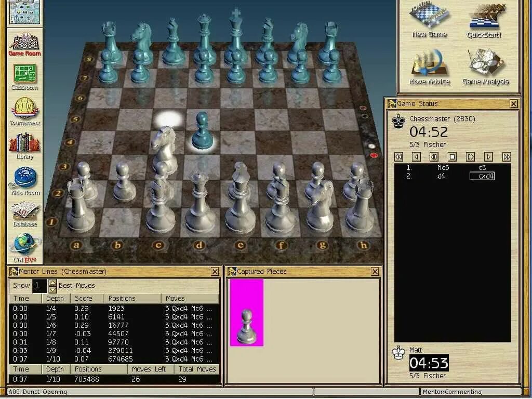Open the Tournament section

25,111
